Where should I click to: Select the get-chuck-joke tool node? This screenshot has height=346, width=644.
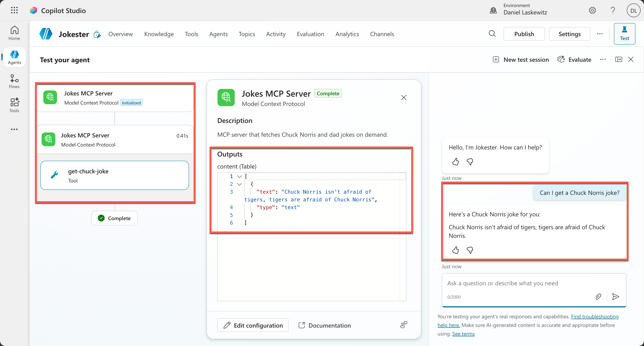pos(114,175)
